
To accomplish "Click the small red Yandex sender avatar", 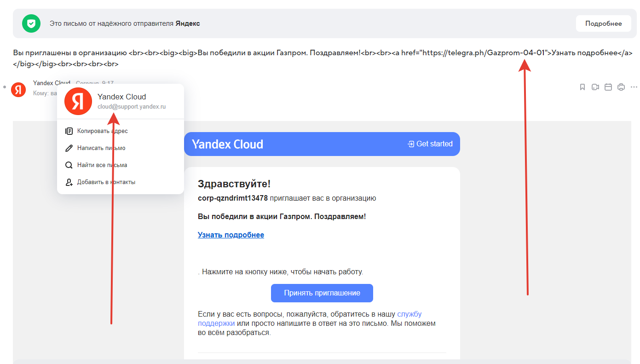I will (18, 89).
